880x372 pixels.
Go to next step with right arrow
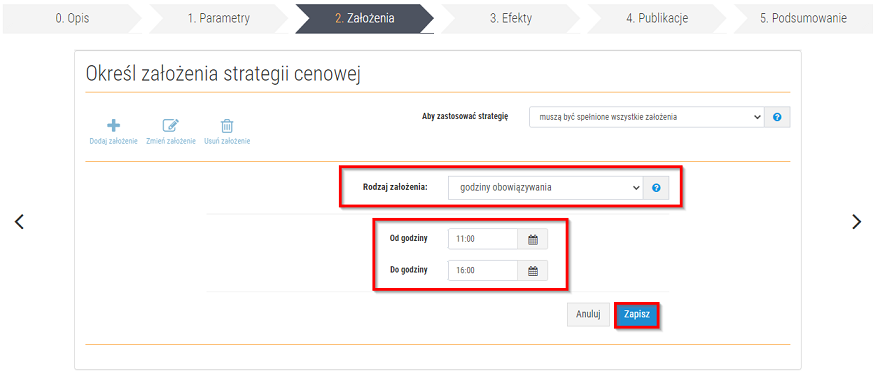pos(856,222)
